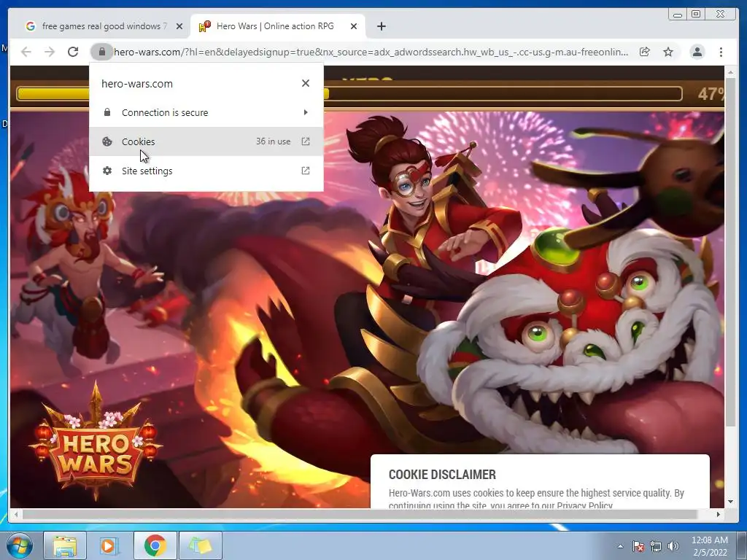
Task: Click the Hero Wars logo
Action: point(96,443)
